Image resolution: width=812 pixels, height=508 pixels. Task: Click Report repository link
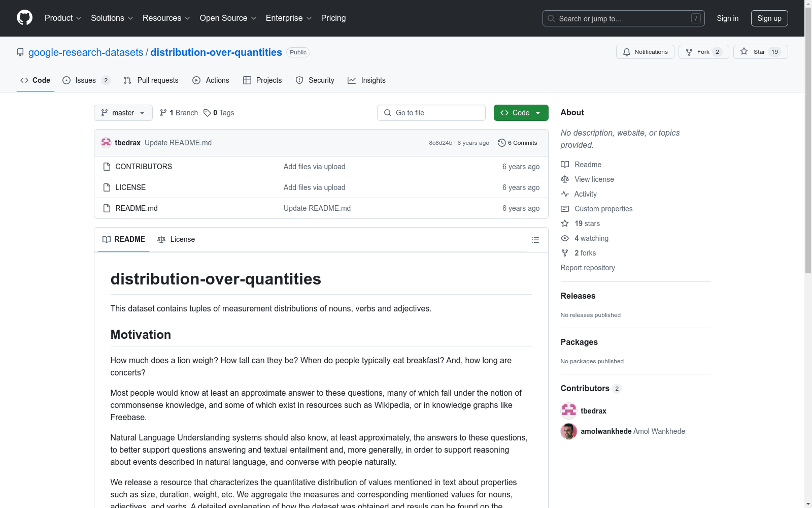pos(588,268)
